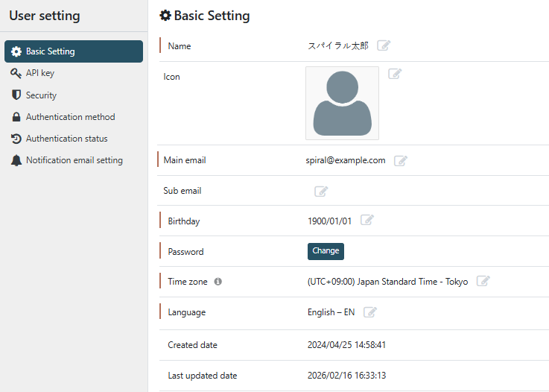Screen dimensions: 549x392
Task: Open the API key section
Action: (40, 73)
